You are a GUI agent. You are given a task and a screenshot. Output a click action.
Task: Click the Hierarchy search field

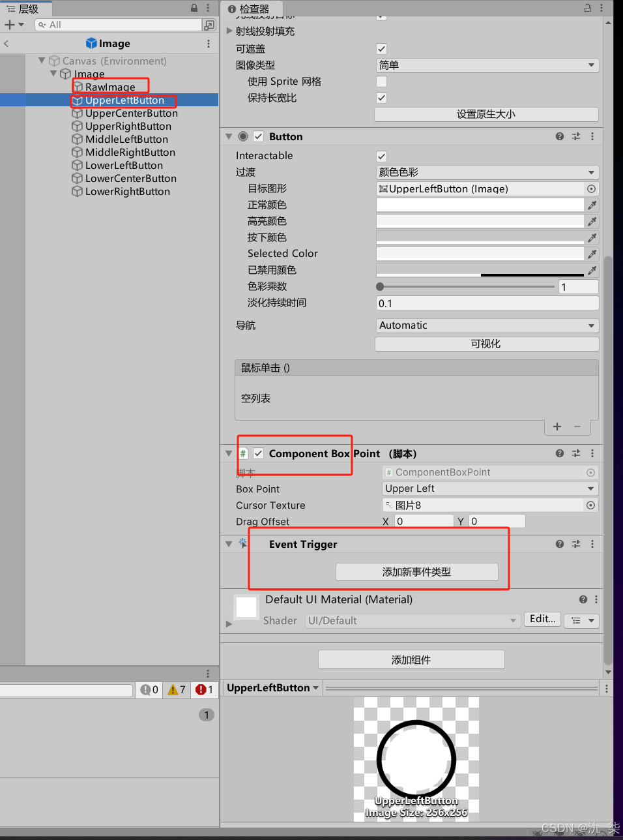(x=118, y=25)
